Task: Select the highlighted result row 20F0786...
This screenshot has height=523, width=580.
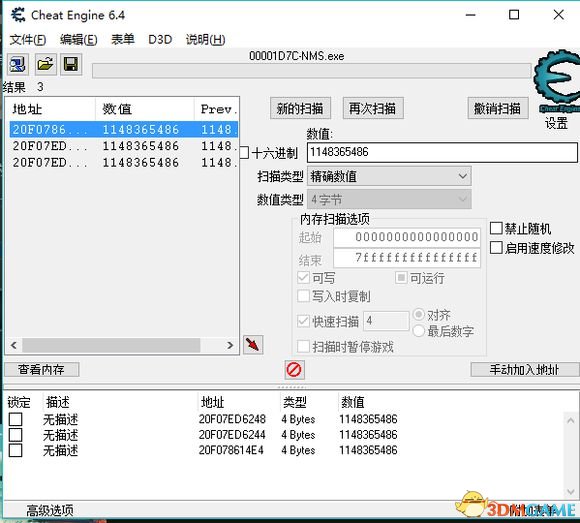Action: click(x=124, y=129)
